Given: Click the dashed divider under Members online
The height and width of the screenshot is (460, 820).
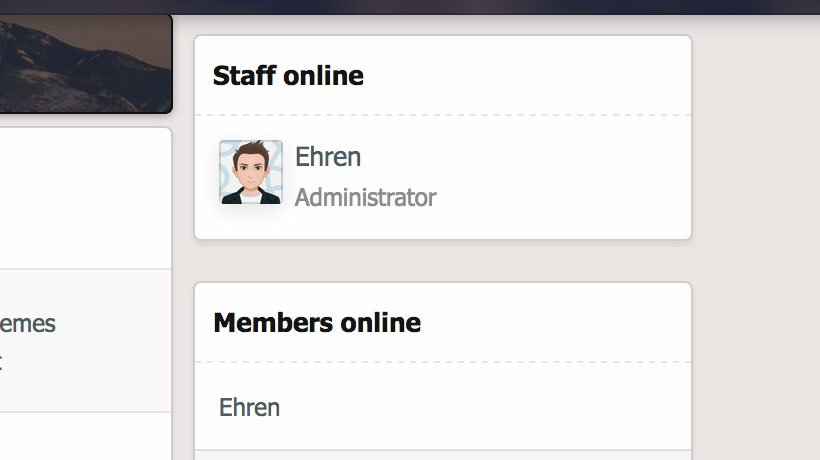Looking at the screenshot, I should (x=443, y=362).
